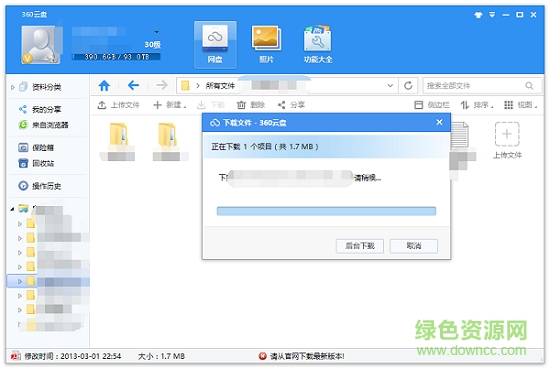This screenshot has width=550, height=369.
Task: Click the download progress bar
Action: [326, 211]
